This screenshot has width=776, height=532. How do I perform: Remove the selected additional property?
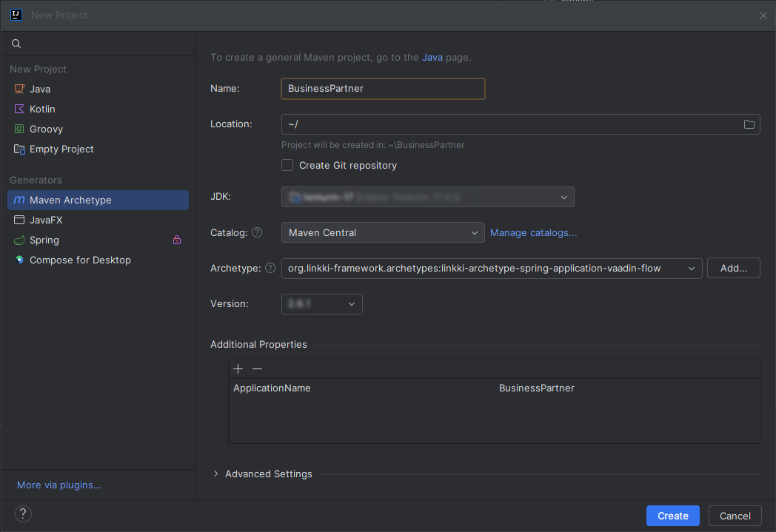tap(257, 368)
